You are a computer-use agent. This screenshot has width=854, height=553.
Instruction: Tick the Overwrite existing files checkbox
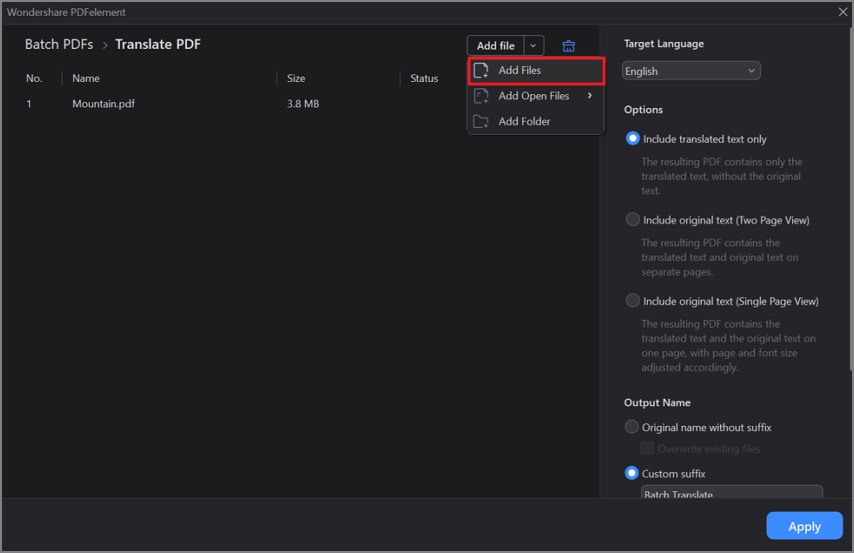(647, 449)
